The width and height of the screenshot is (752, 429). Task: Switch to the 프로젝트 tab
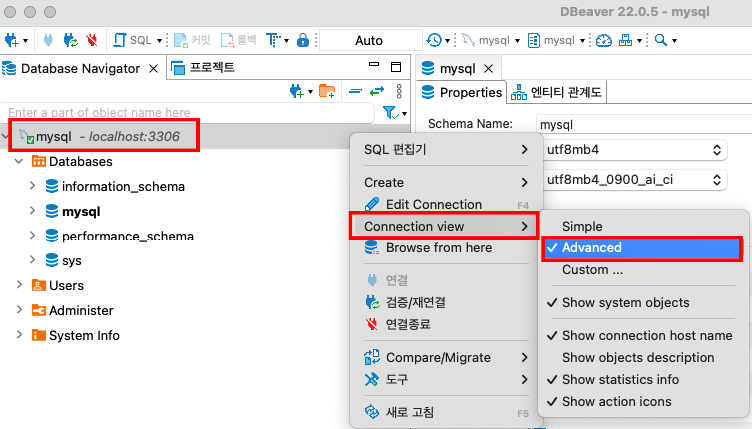[x=203, y=68]
